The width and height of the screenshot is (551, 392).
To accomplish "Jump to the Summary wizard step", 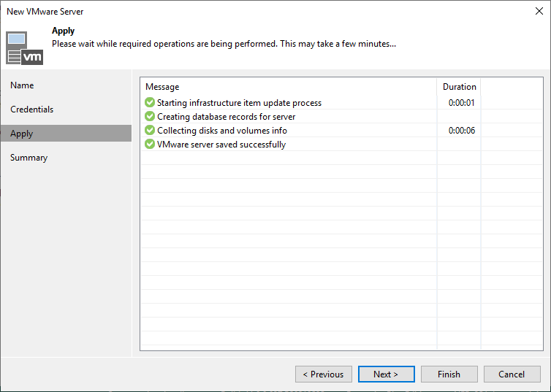I will tap(28, 158).
